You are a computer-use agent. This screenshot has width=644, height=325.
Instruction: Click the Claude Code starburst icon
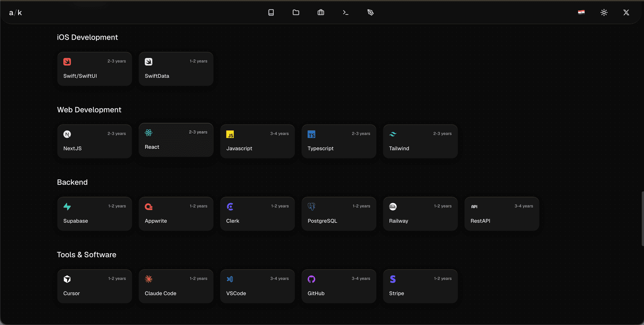click(x=149, y=279)
